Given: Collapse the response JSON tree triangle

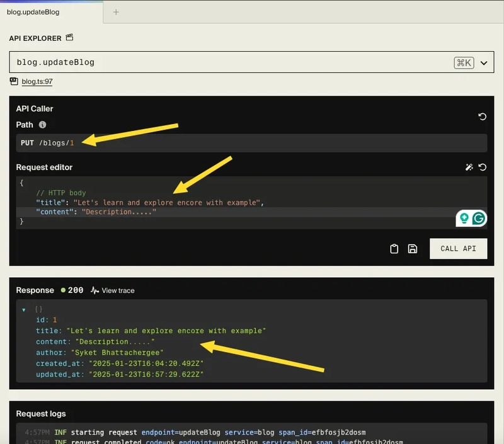Looking at the screenshot, I should (x=24, y=310).
